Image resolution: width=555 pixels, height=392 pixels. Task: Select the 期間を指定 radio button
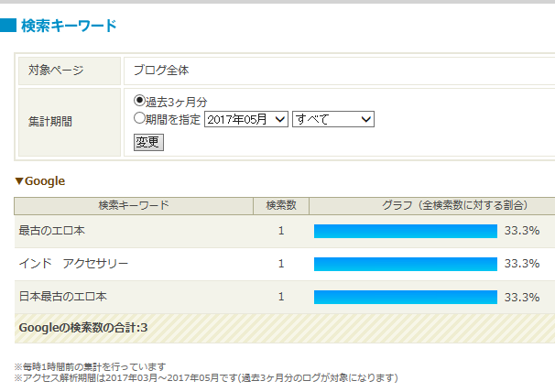pyautogui.click(x=139, y=118)
